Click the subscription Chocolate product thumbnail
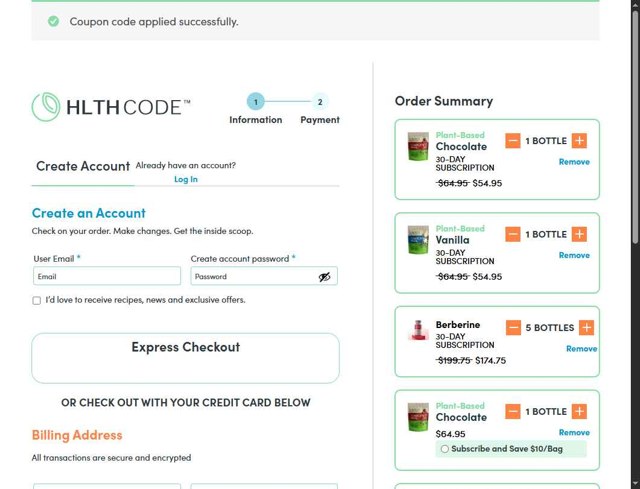Viewport: 640px width, 489px height. click(x=418, y=146)
